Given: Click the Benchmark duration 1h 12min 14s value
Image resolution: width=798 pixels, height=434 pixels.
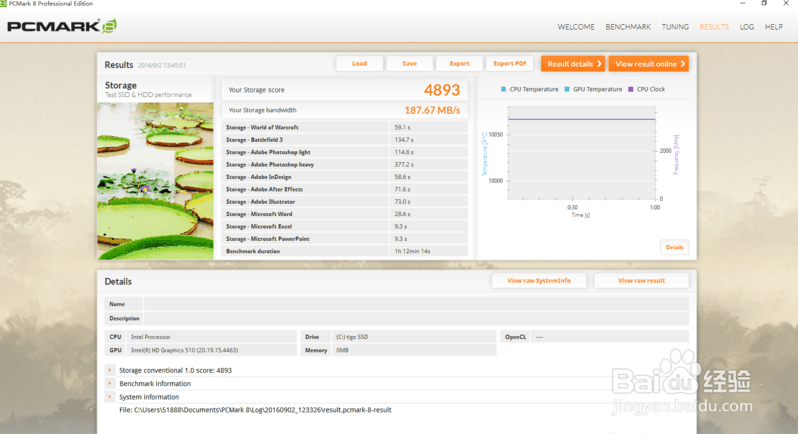Looking at the screenshot, I should [412, 251].
